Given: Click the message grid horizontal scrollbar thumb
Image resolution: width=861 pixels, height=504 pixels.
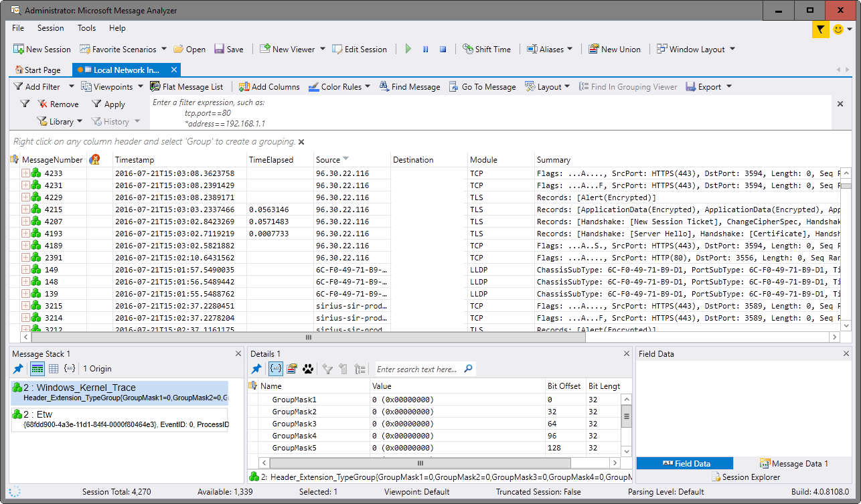Looking at the screenshot, I should 308,337.
